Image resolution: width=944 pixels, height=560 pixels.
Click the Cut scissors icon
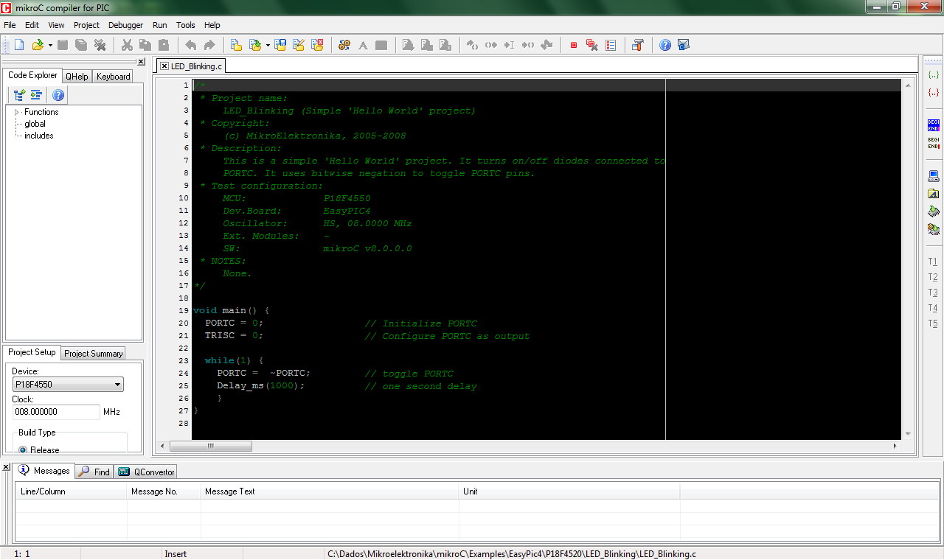(127, 45)
